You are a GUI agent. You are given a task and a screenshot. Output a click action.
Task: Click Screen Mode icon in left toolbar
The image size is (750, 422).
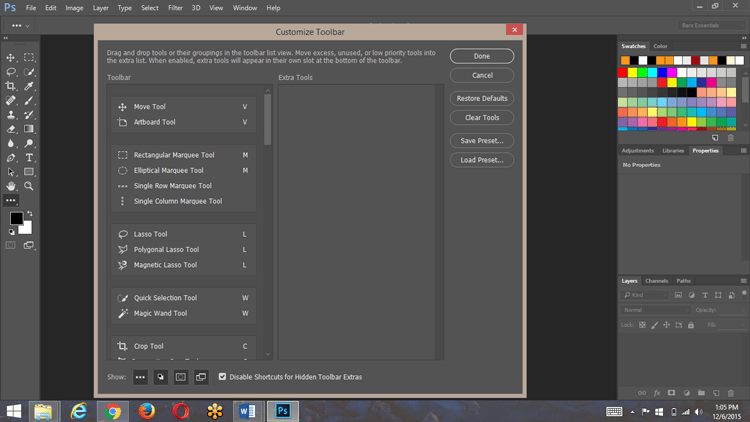pos(29,245)
